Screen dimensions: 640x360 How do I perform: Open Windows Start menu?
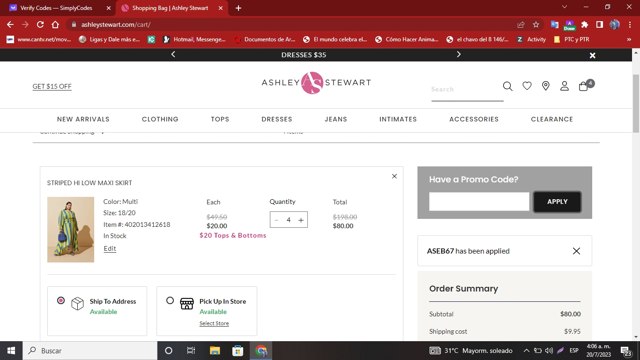(11, 351)
